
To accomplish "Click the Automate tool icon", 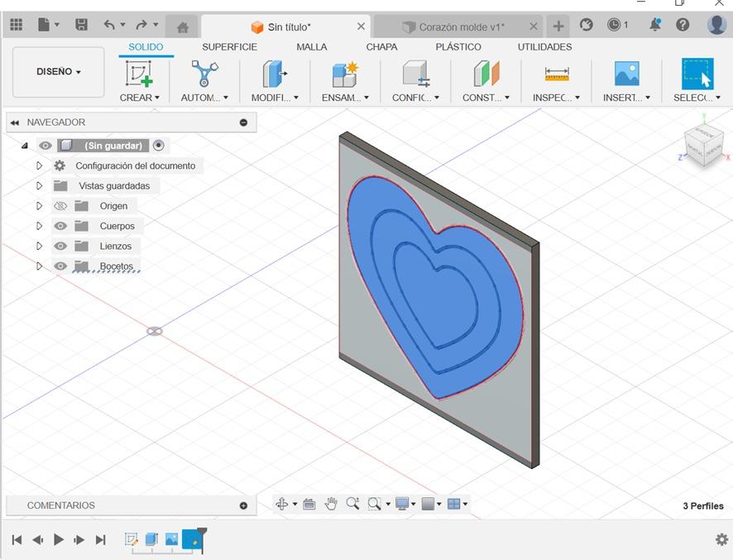I will pyautogui.click(x=204, y=74).
